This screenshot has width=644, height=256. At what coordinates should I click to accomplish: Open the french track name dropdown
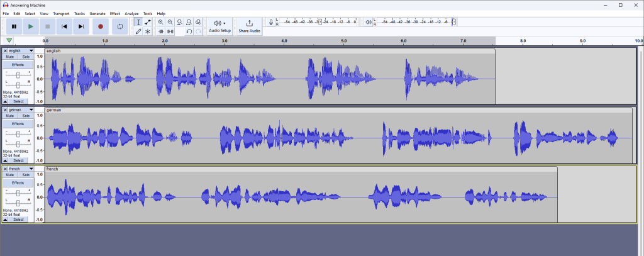click(x=21, y=169)
